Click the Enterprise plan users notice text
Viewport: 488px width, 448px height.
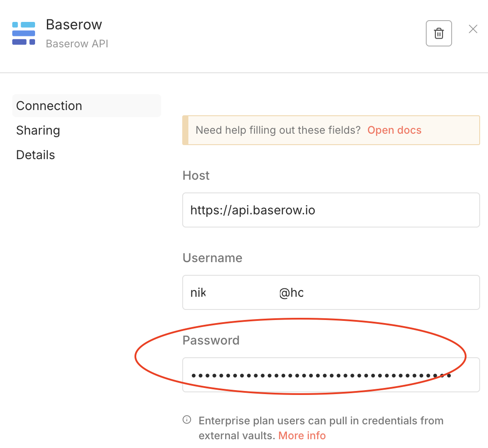click(x=321, y=421)
